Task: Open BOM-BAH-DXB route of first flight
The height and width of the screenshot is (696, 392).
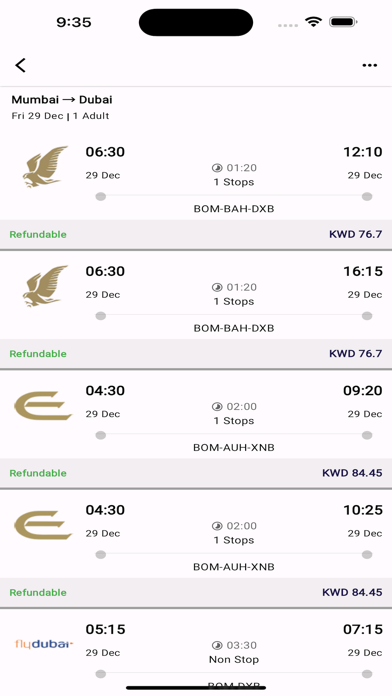Action: 234,209
